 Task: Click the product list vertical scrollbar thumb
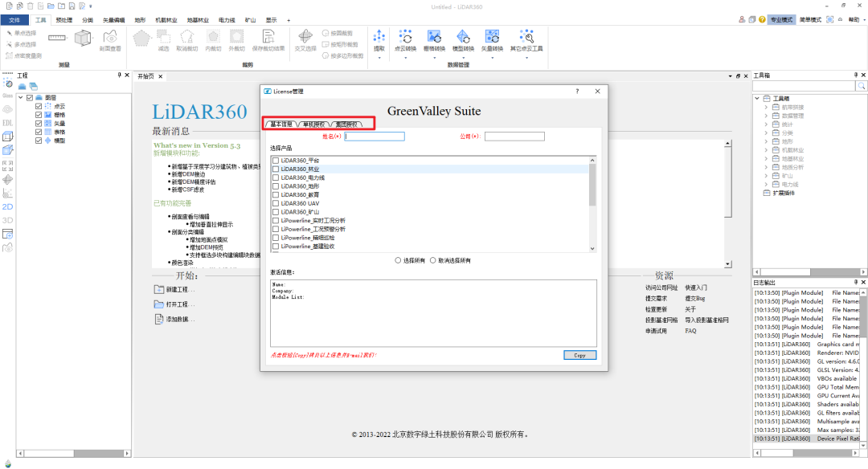pos(592,185)
